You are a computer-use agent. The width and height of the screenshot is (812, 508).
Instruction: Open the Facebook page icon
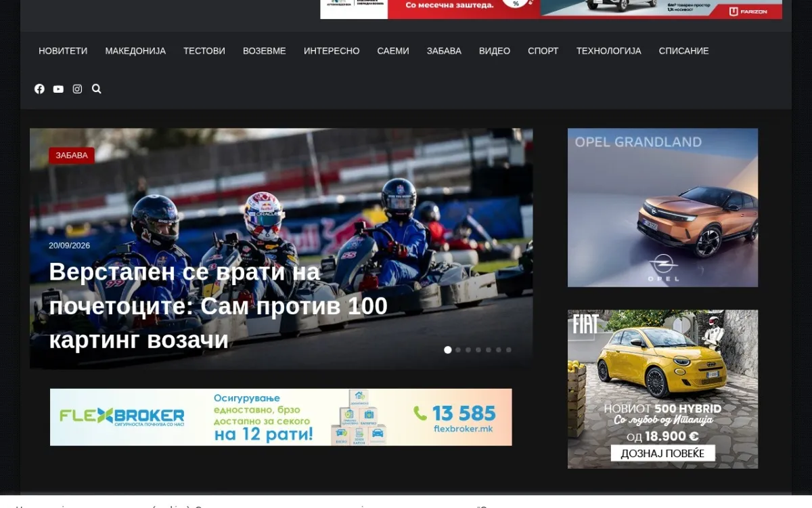(39, 89)
